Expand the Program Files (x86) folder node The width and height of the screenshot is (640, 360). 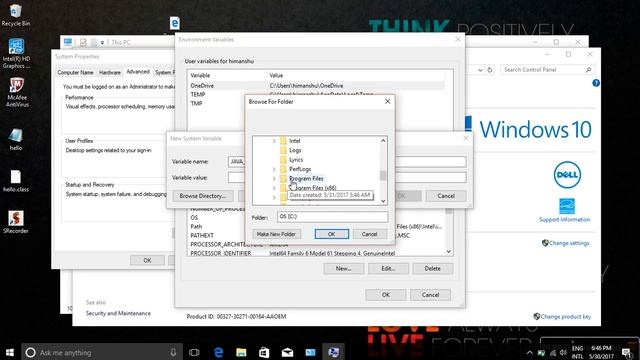(274, 188)
